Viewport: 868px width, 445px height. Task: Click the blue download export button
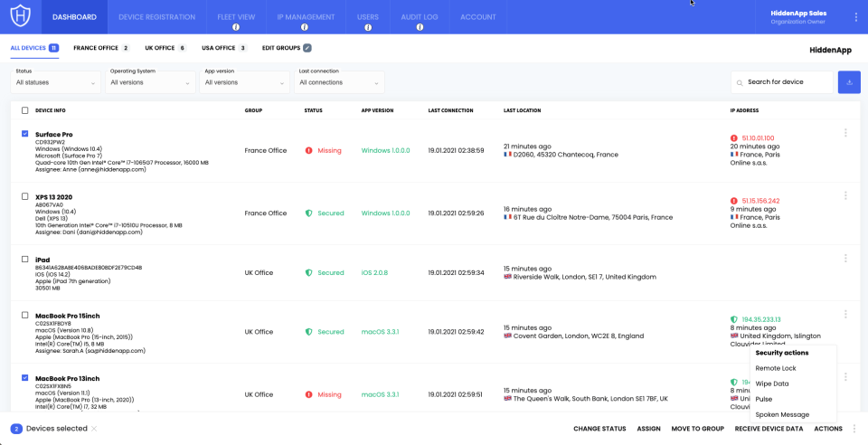[x=849, y=82]
